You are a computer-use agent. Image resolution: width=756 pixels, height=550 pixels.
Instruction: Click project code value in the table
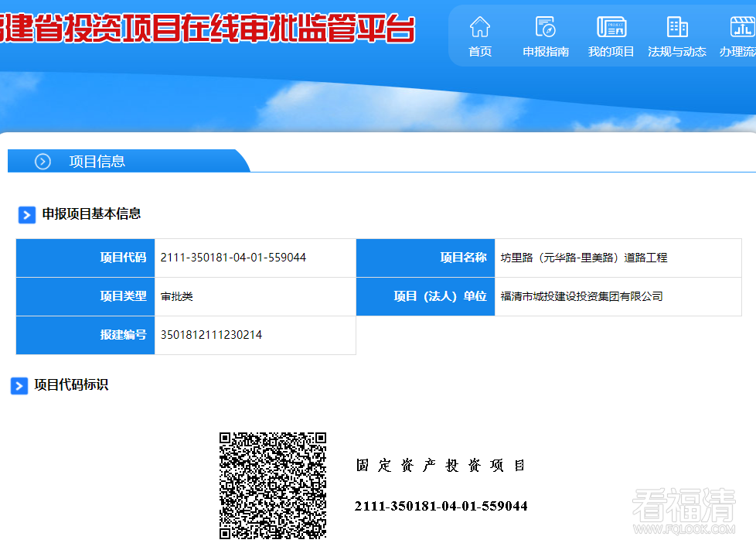point(233,258)
